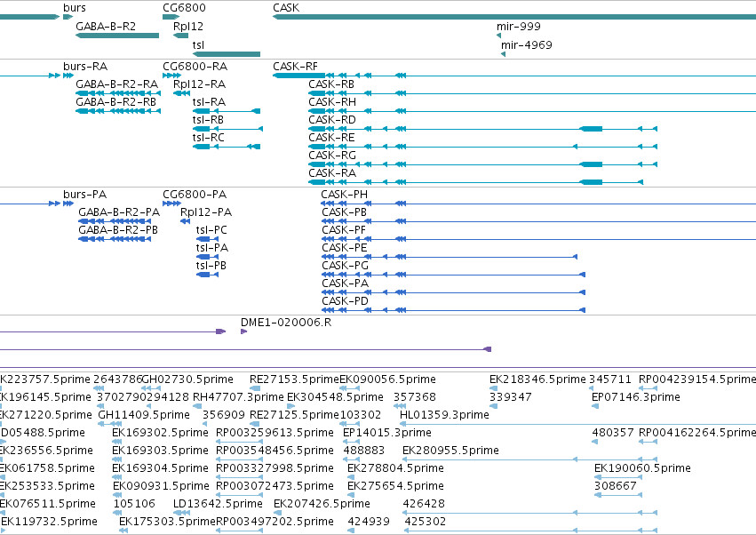Image resolution: width=756 pixels, height=535 pixels.
Task: Click the CASK-PG protein label
Action: coord(346,267)
